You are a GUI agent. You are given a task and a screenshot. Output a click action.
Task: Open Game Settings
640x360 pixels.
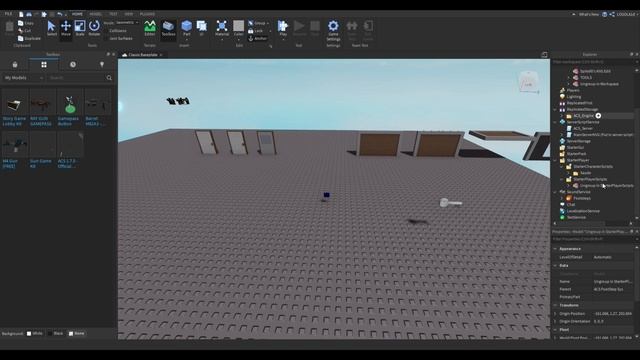click(333, 30)
